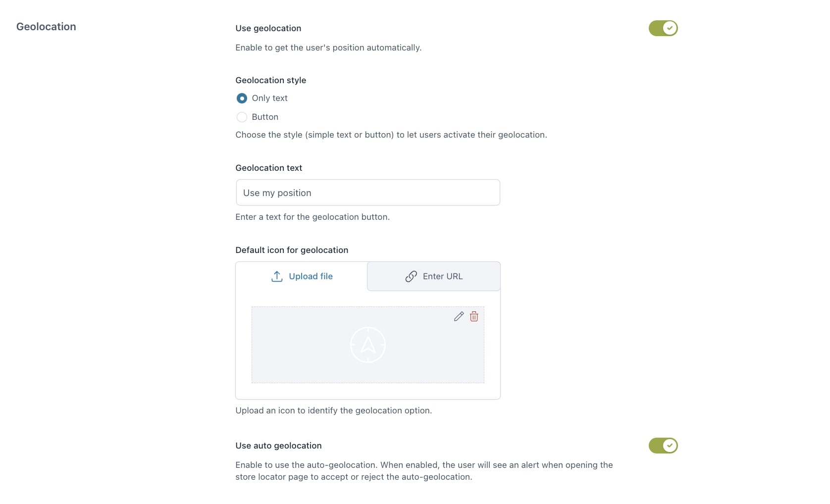Click the upload arrow icon
830x504 pixels.
[277, 276]
